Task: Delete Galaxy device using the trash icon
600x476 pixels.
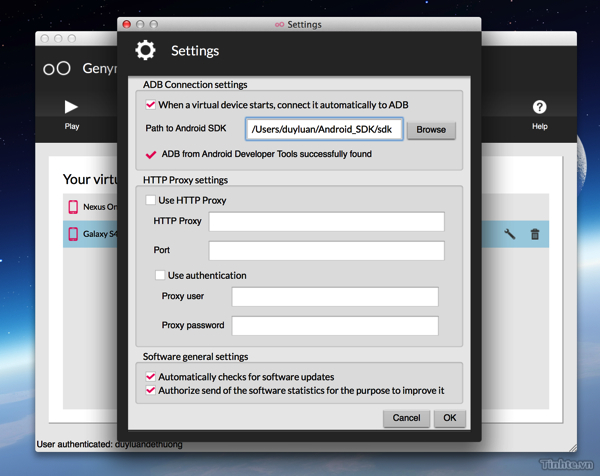Action: (535, 234)
